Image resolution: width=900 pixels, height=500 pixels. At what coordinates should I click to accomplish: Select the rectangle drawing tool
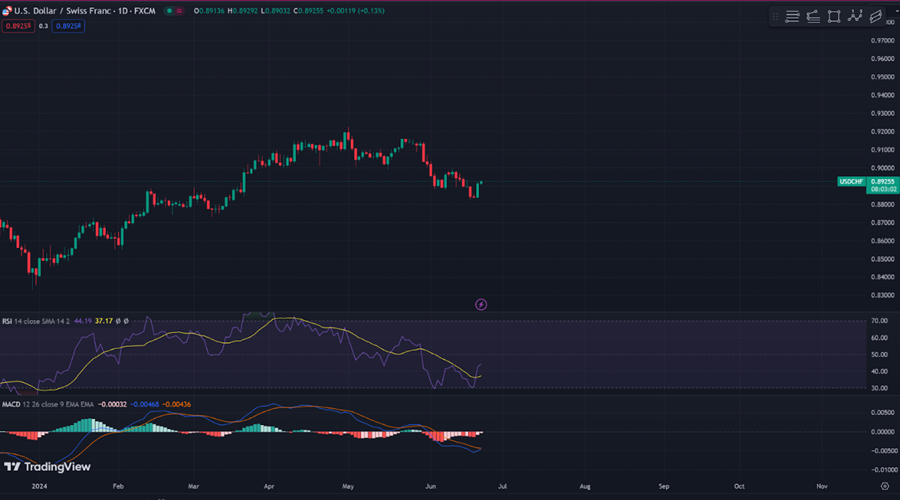tap(834, 16)
